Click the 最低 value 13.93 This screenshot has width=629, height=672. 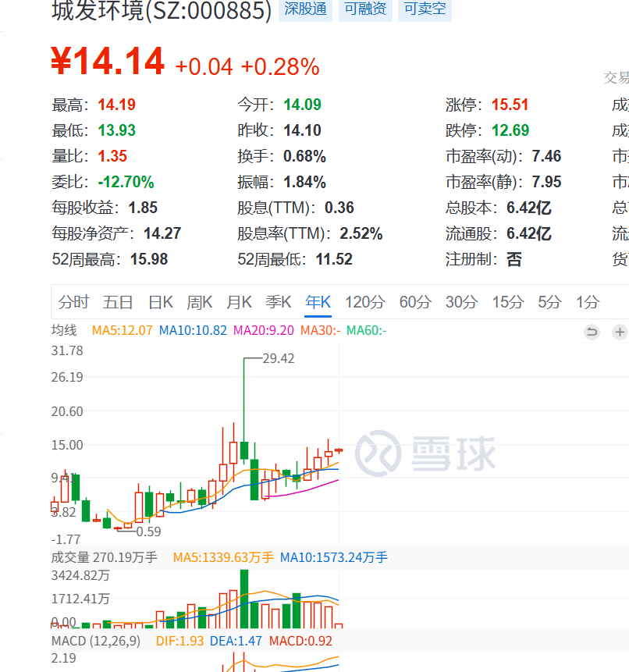(116, 130)
